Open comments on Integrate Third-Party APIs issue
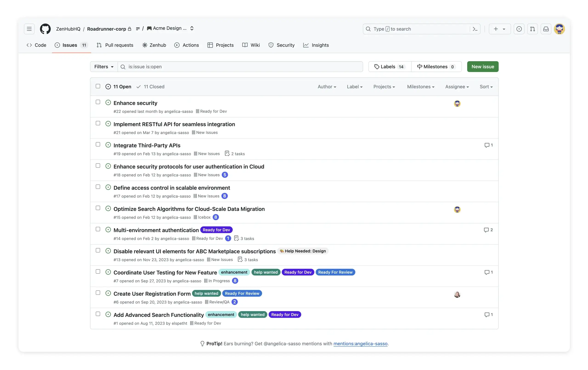Image resolution: width=588 pixels, height=370 pixels. tap(488, 145)
